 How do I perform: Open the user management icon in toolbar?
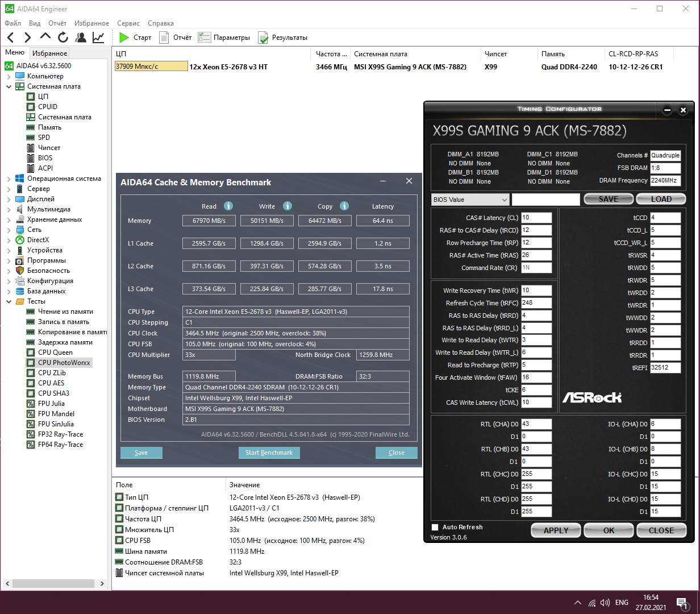[x=81, y=38]
